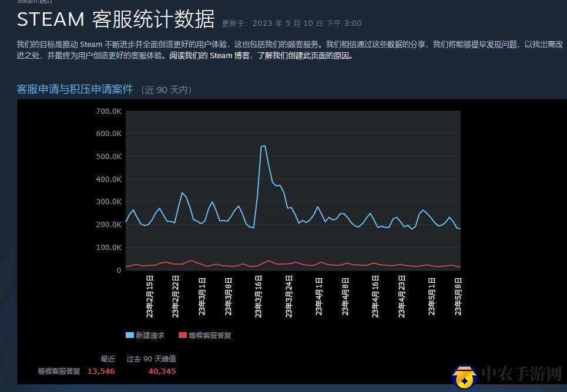Click the 100.0K y-axis label

[109, 248]
